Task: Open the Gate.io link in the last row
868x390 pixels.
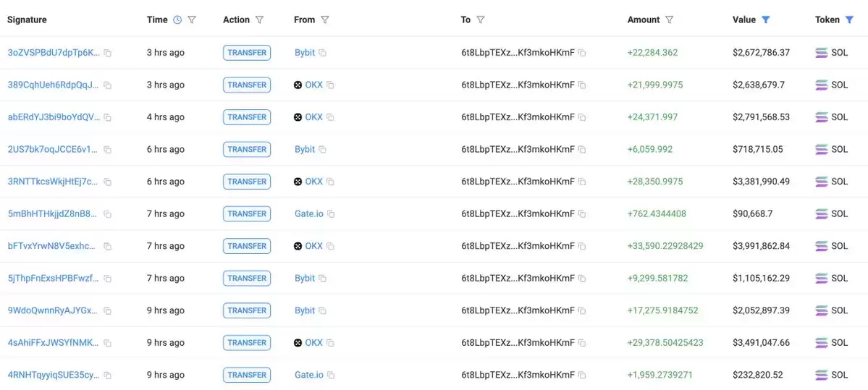Action: [309, 375]
